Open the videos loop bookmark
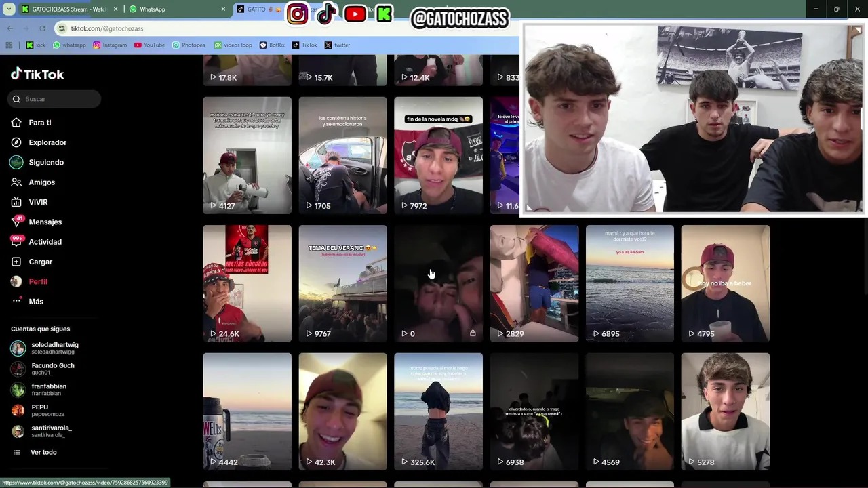Viewport: 868px width, 488px height. click(233, 45)
